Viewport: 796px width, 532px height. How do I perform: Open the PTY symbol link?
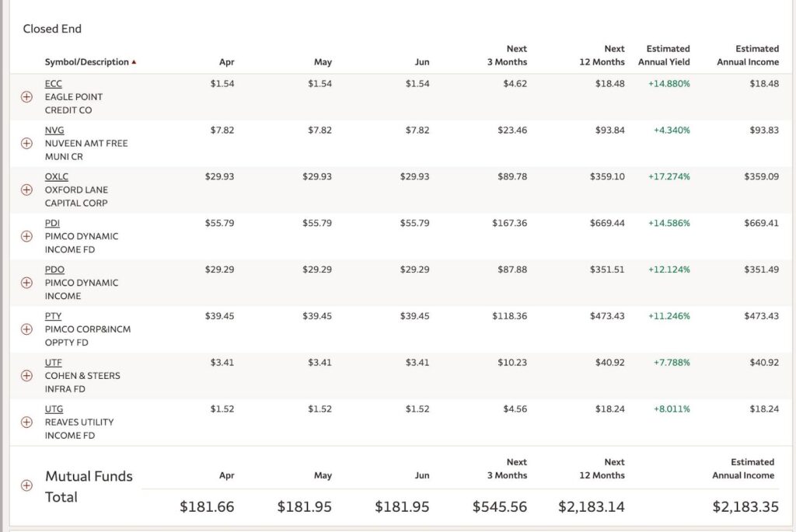[53, 317]
